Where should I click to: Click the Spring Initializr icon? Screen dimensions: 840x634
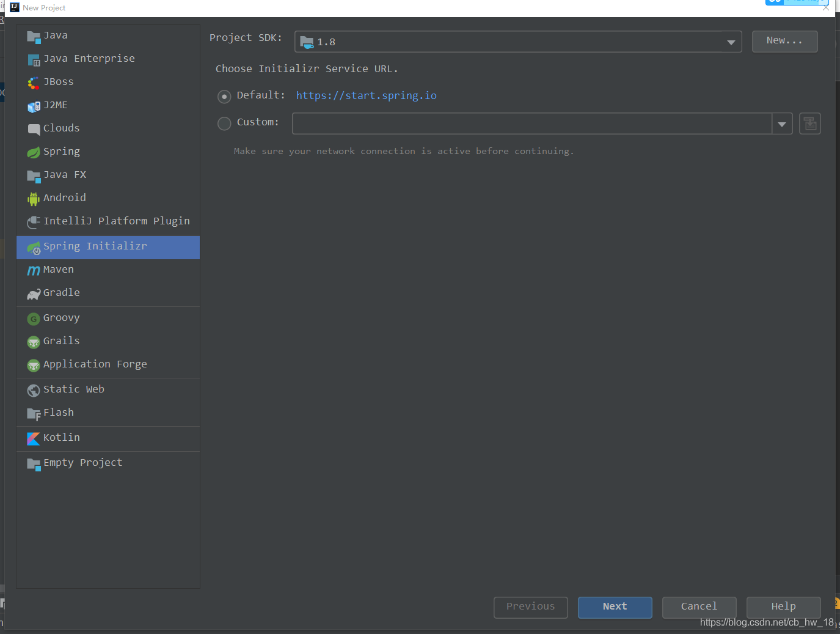coord(34,248)
